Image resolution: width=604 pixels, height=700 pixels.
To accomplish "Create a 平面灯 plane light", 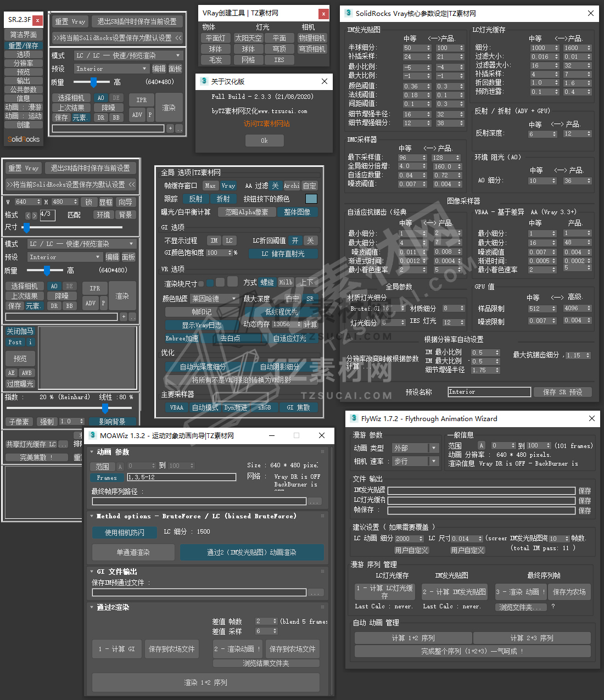I will pos(215,38).
